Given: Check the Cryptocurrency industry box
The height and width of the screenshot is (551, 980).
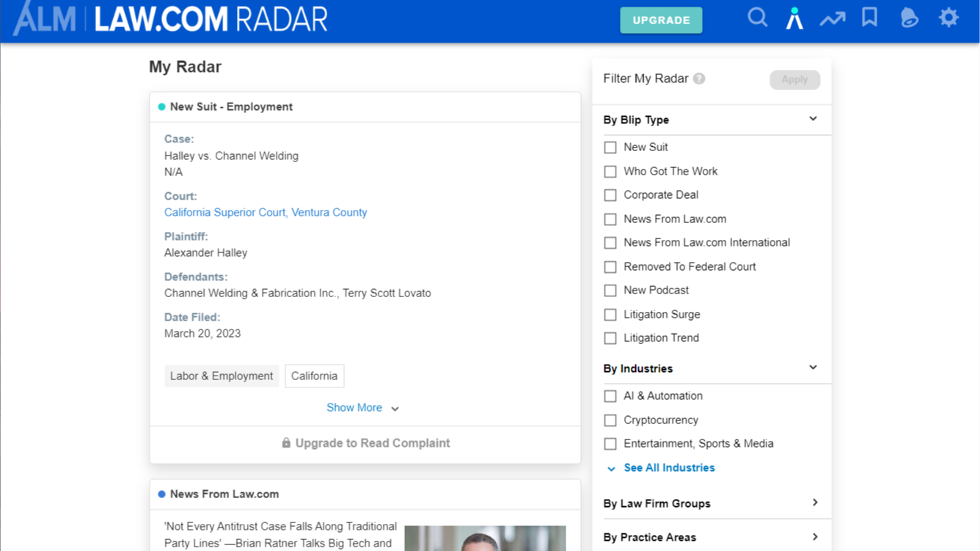Looking at the screenshot, I should point(610,420).
